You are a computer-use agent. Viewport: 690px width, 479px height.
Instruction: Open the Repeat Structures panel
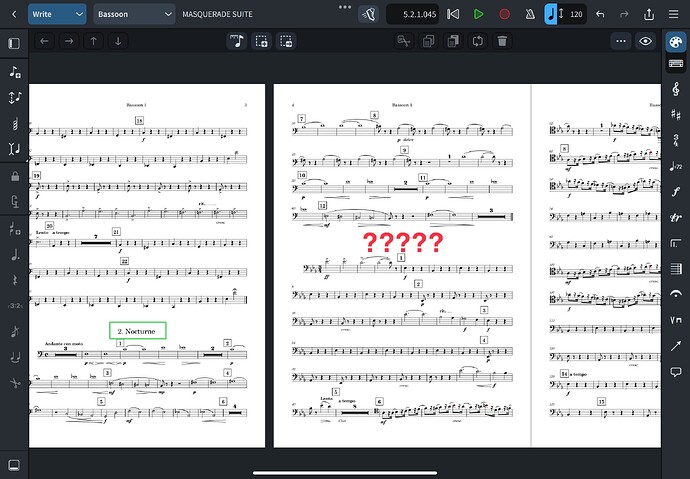pyautogui.click(x=675, y=243)
